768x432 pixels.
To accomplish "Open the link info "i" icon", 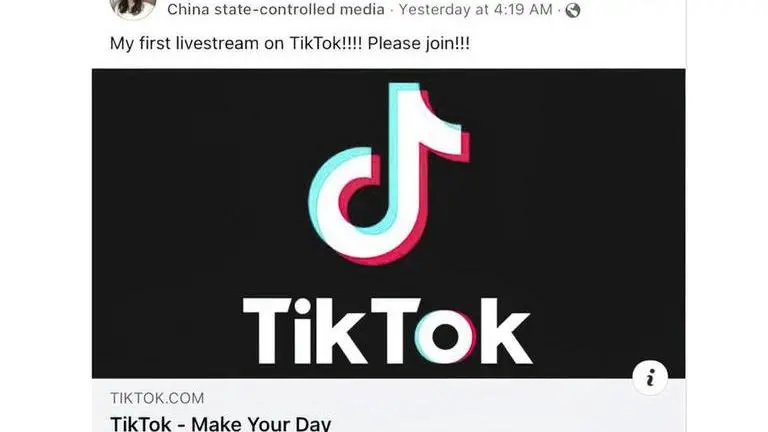I will (x=650, y=378).
